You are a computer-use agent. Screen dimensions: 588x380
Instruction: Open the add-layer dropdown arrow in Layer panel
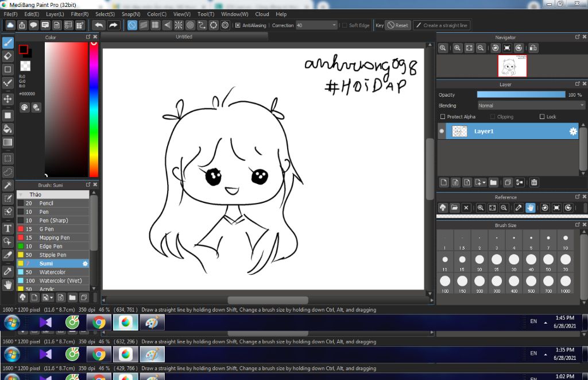tap(483, 182)
